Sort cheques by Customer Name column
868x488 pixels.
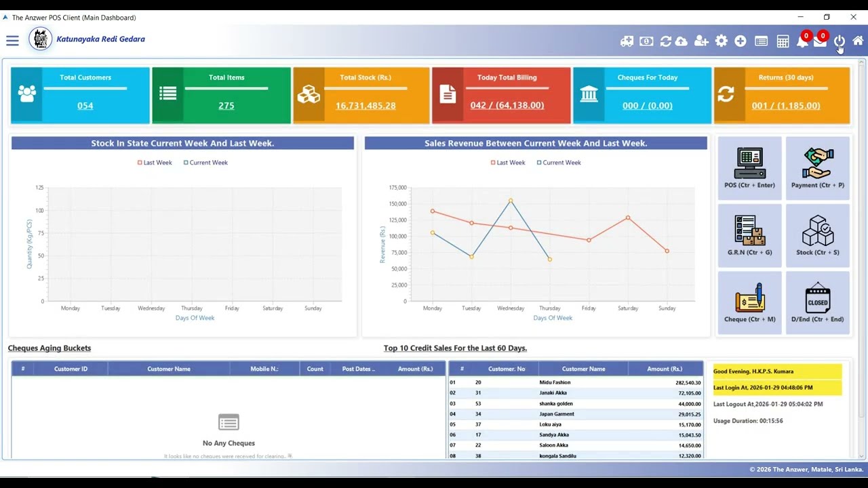169,369
